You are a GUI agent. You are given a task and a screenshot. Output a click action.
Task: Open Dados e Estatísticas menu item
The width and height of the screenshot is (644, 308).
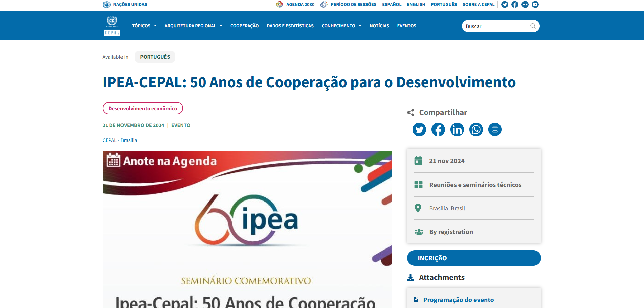[x=290, y=26]
